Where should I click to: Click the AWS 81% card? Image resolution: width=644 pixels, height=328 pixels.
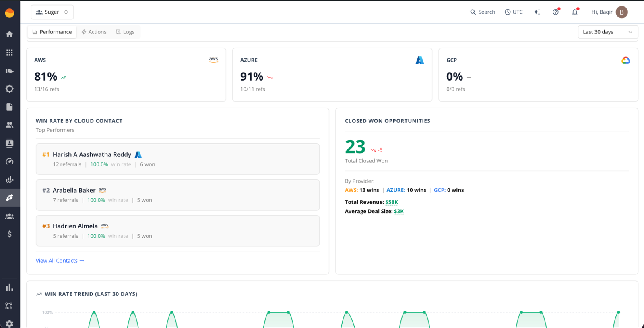coord(126,75)
